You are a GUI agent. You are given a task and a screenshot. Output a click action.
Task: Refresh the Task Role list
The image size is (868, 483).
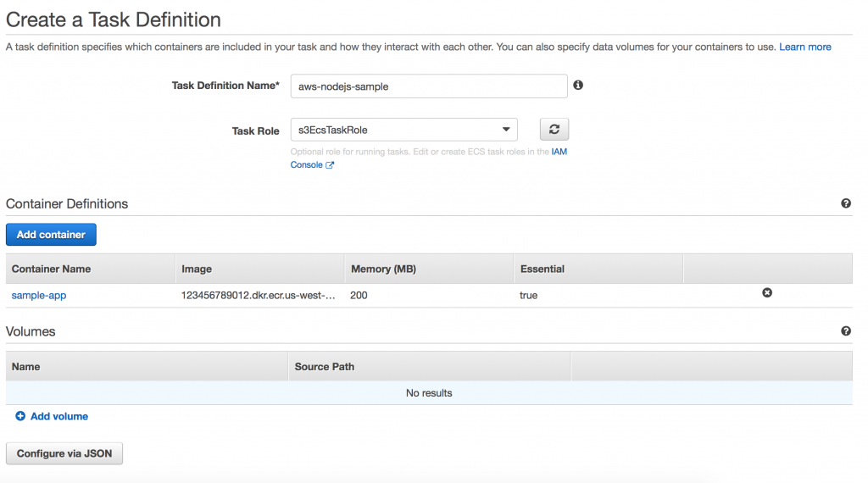pyautogui.click(x=554, y=130)
